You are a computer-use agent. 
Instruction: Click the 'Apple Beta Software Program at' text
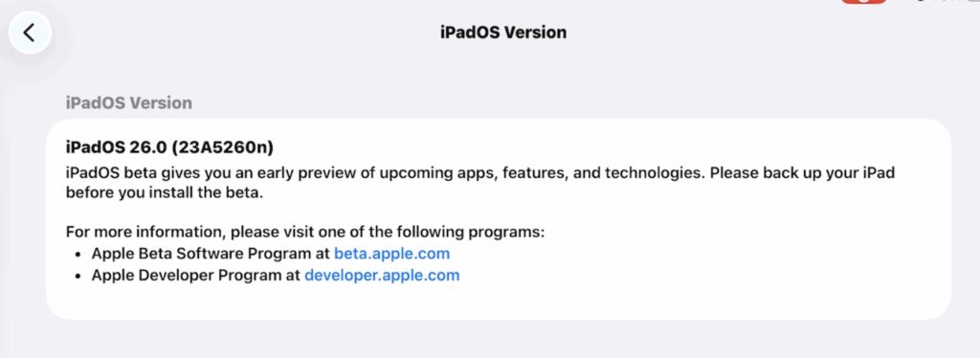point(212,254)
